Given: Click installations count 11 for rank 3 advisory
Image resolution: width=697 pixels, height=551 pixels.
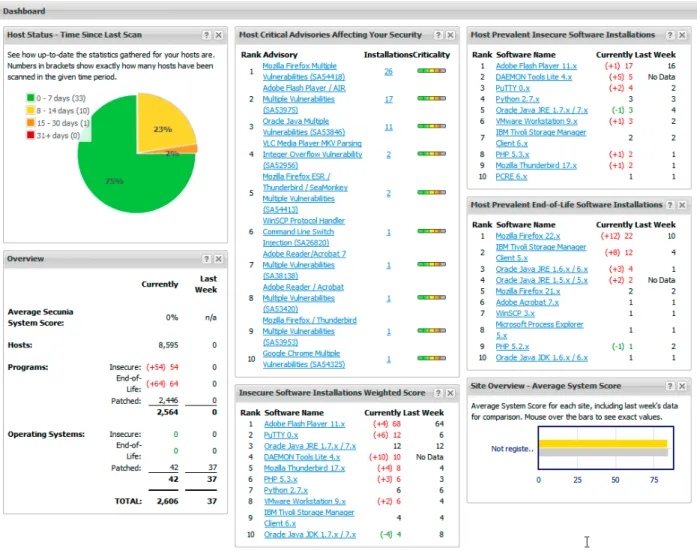Looking at the screenshot, I should click(x=389, y=127).
